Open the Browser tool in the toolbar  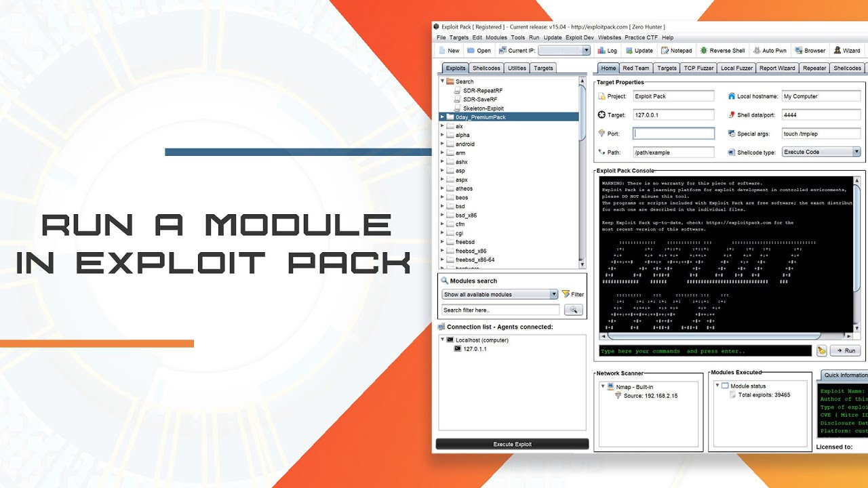tap(810, 50)
